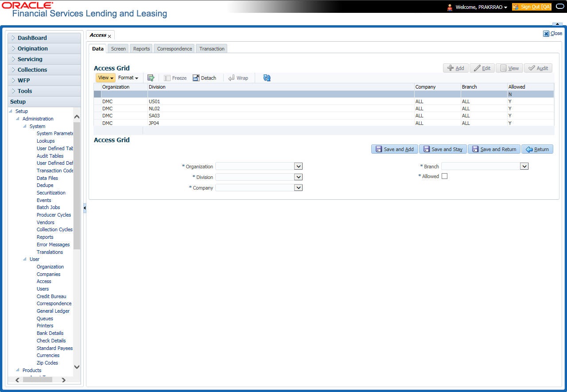Viewport: 567px width, 392px height.
Task: Click the Audit button
Action: (538, 68)
